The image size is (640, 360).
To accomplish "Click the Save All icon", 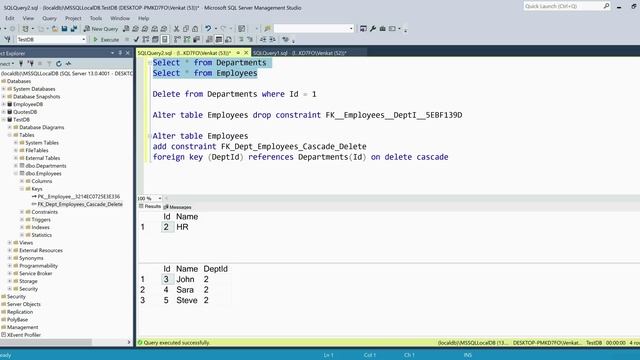I will click(74, 29).
